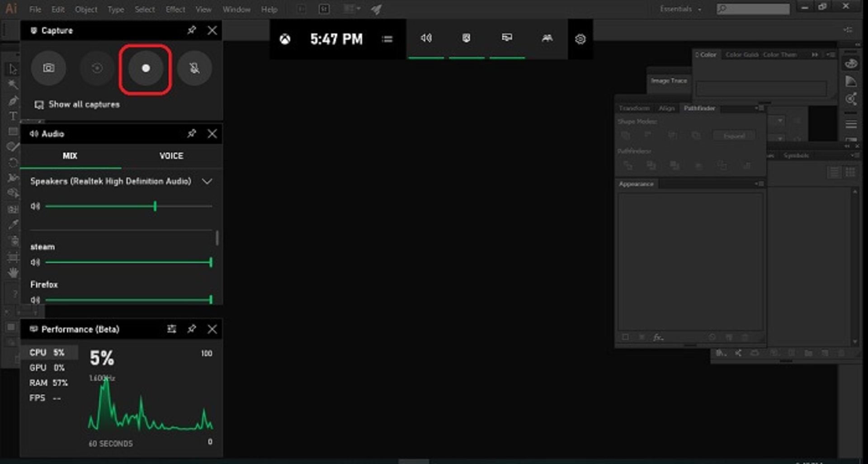Toggle the Performance widget in Game Bar
Viewport: 868px width, 464px height.
tap(507, 38)
